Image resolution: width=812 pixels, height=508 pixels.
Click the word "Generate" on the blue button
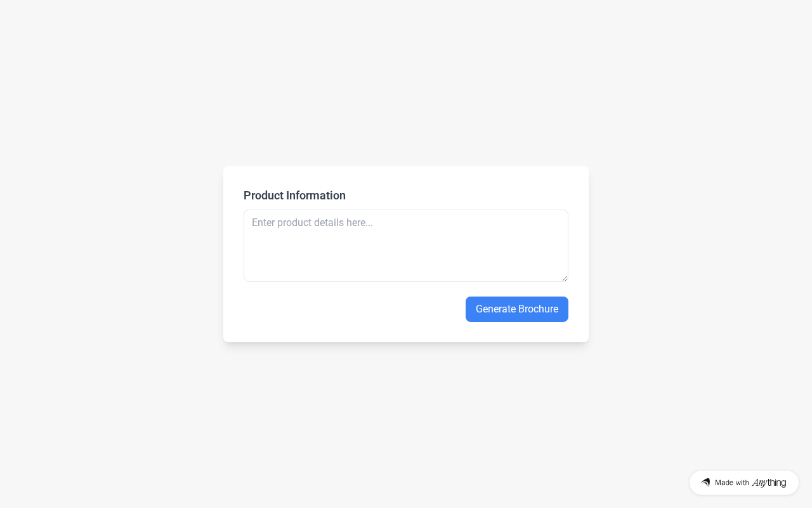click(x=495, y=309)
